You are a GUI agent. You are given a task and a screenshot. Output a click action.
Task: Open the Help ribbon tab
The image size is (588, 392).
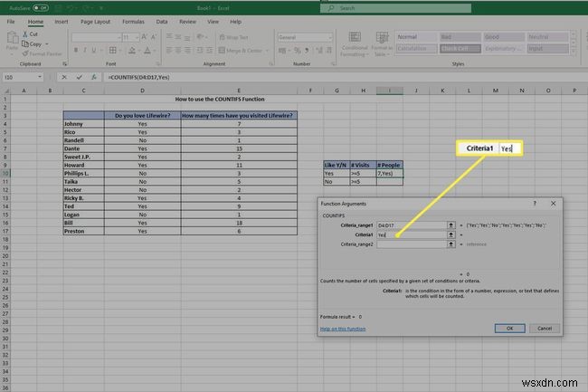point(235,22)
